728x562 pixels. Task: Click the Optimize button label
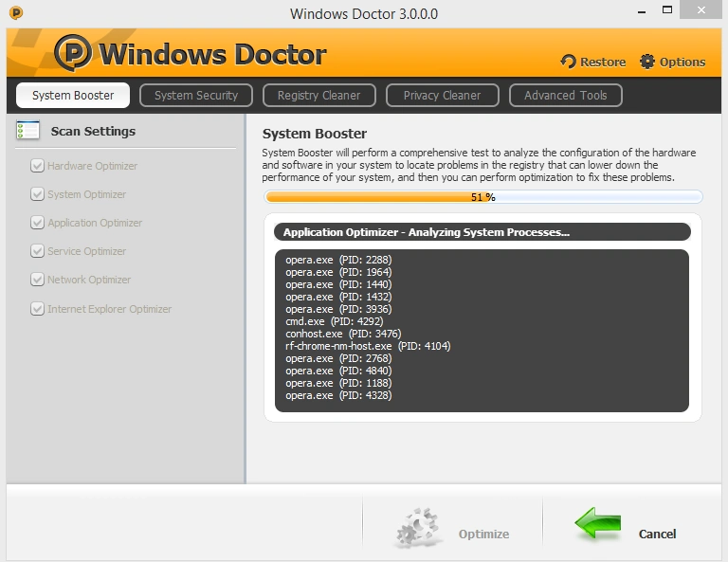(483, 535)
